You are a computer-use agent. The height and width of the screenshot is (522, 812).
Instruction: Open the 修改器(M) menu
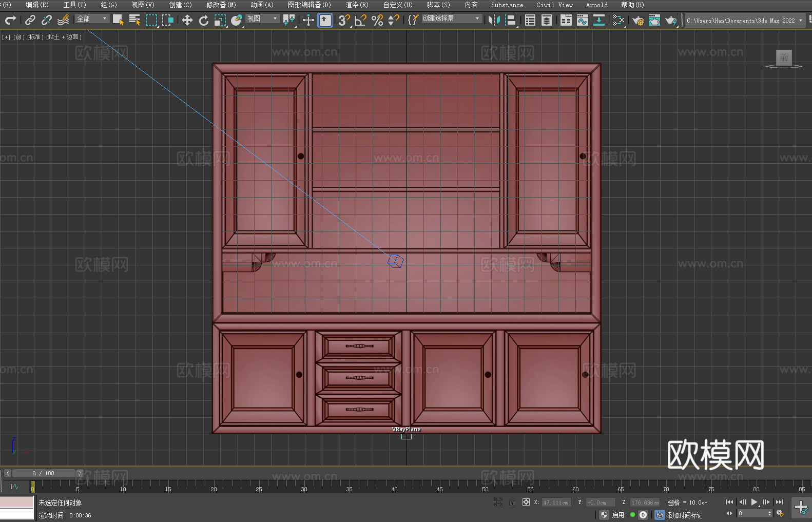221,5
